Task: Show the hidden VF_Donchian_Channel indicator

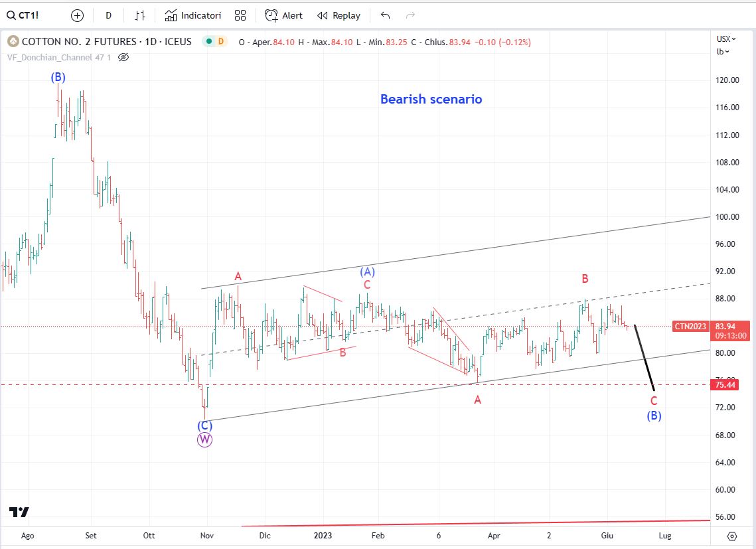Action: pyautogui.click(x=123, y=57)
